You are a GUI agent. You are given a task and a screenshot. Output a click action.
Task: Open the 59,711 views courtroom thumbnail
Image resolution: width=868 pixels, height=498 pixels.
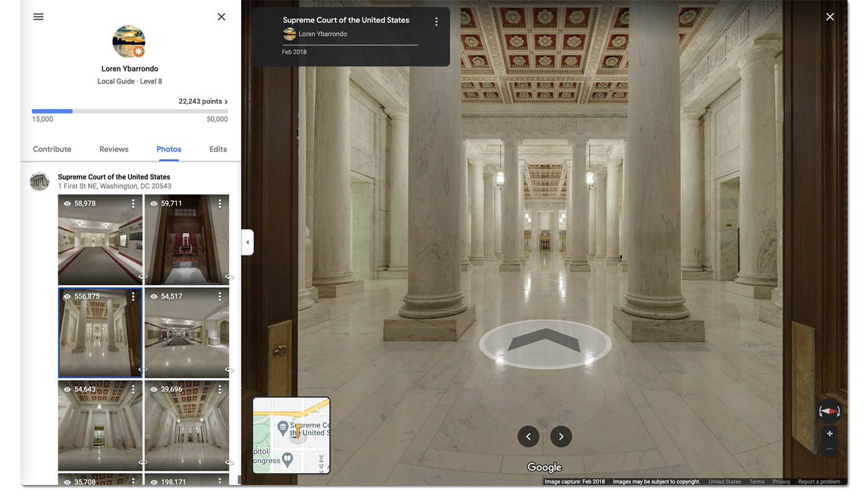[x=187, y=239]
